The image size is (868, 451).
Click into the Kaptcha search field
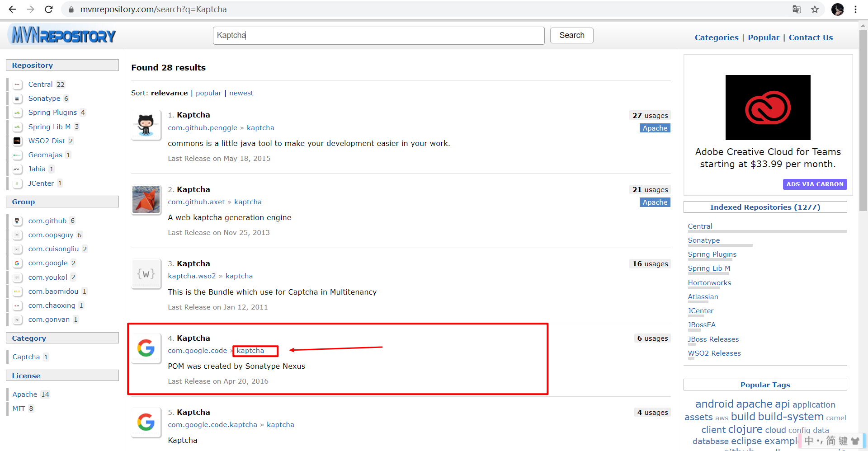click(378, 35)
